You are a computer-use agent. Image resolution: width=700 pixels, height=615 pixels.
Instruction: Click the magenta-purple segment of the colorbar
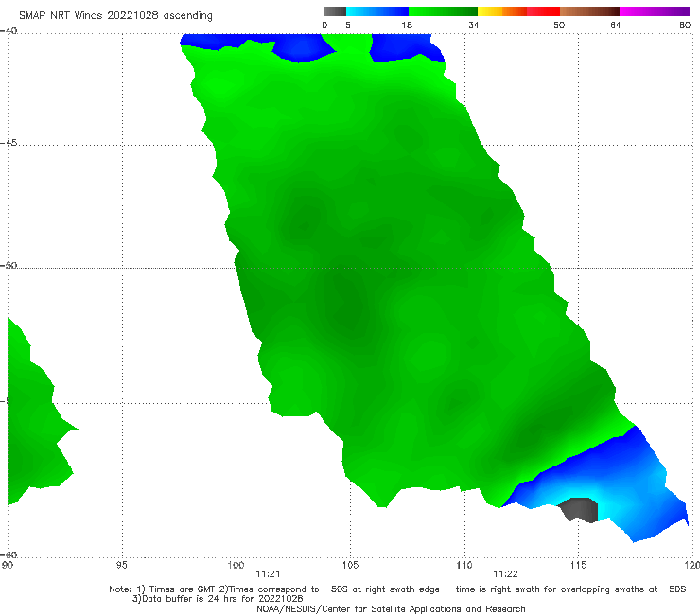coord(655,11)
